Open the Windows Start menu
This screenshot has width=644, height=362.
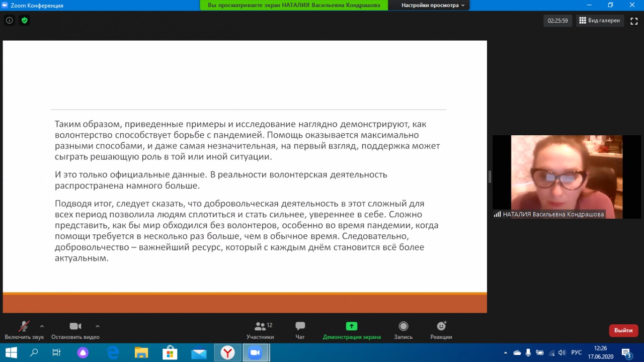(x=11, y=353)
